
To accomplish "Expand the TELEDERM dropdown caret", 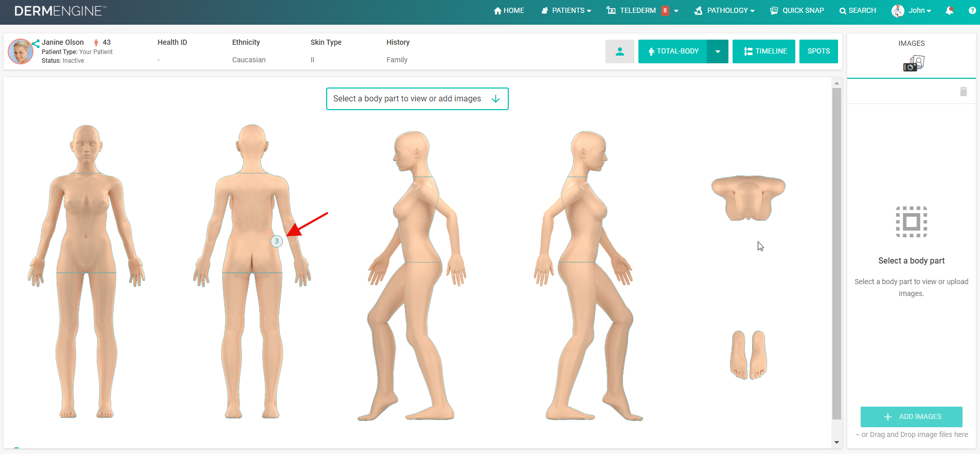I will [676, 11].
